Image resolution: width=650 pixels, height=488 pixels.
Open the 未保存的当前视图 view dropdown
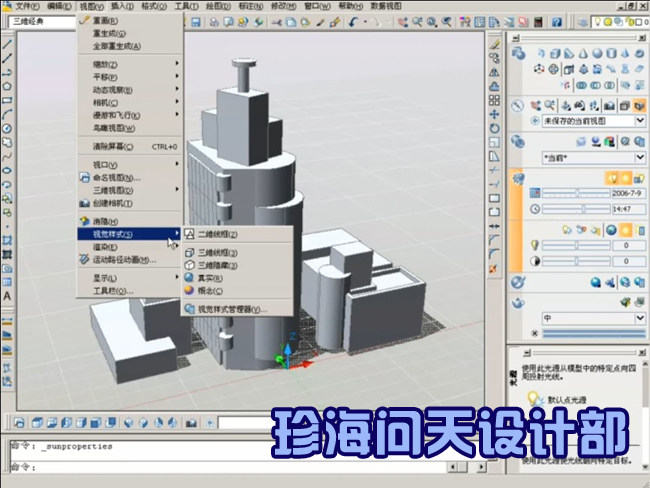pyautogui.click(x=640, y=121)
